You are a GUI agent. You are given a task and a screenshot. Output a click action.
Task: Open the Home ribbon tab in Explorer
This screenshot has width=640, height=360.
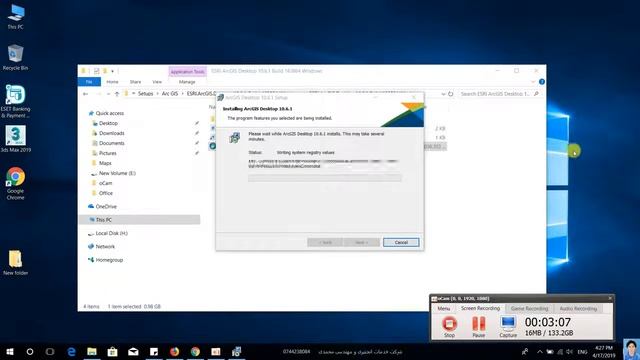coord(112,82)
